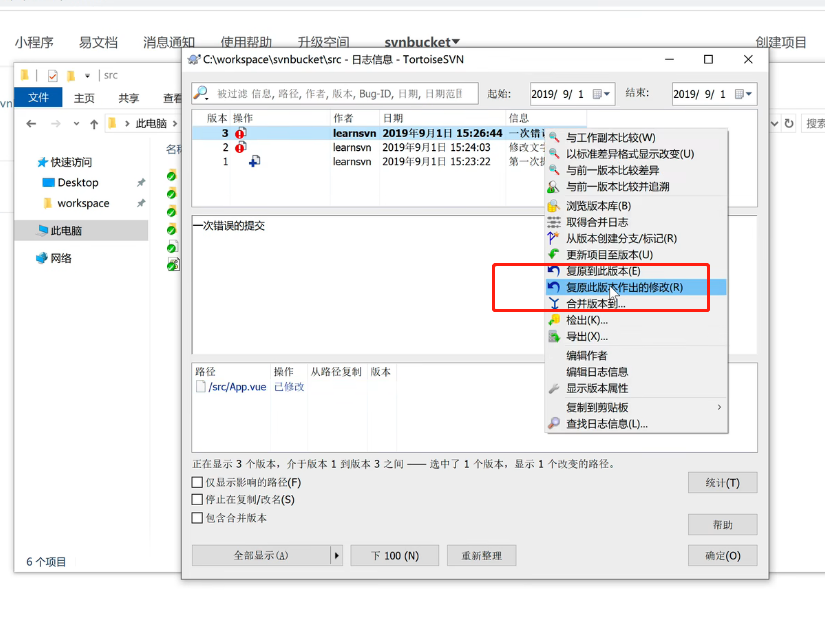Open the start date calendar dropdown
This screenshot has height=626, width=825.
coord(601,94)
